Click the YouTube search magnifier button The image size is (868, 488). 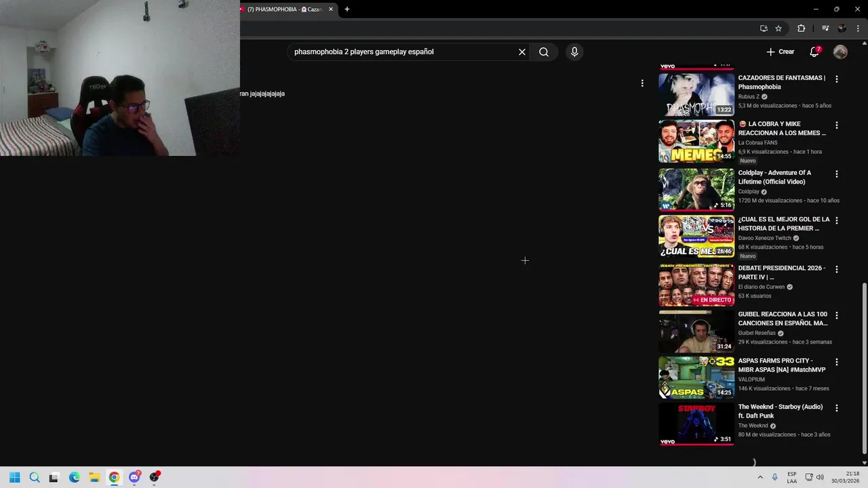544,52
